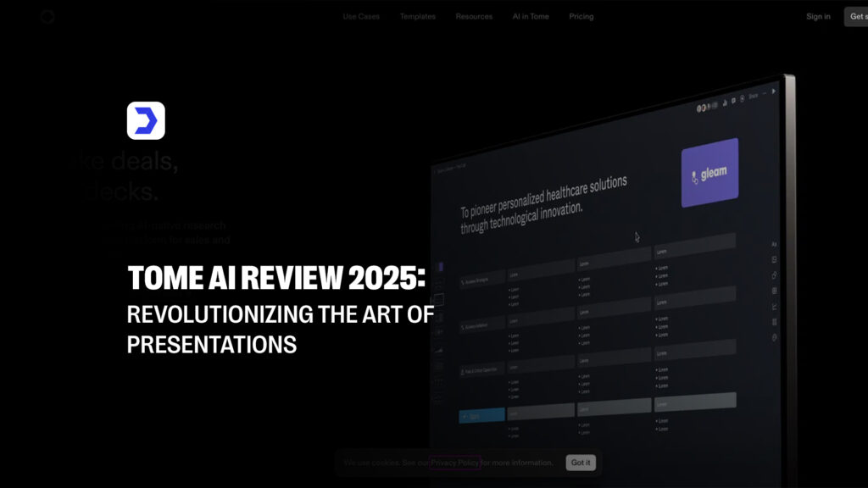Click the Tome circle logo in the header
The image size is (868, 488).
tap(47, 17)
